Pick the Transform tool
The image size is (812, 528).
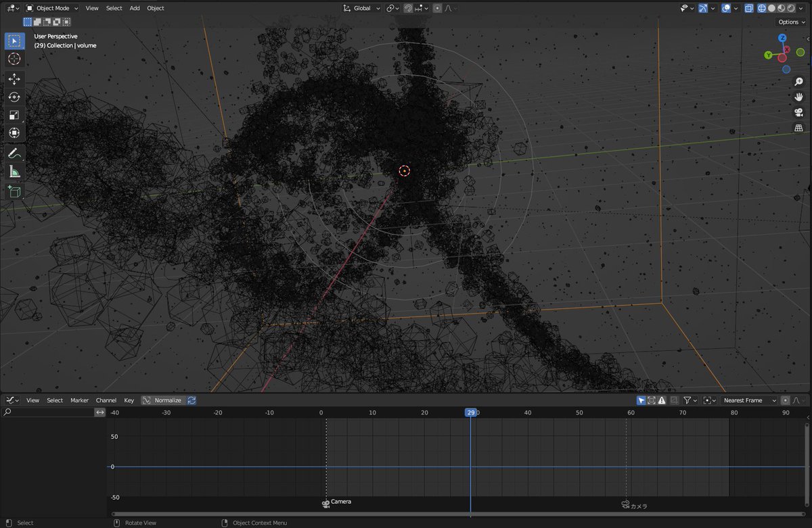(x=14, y=133)
